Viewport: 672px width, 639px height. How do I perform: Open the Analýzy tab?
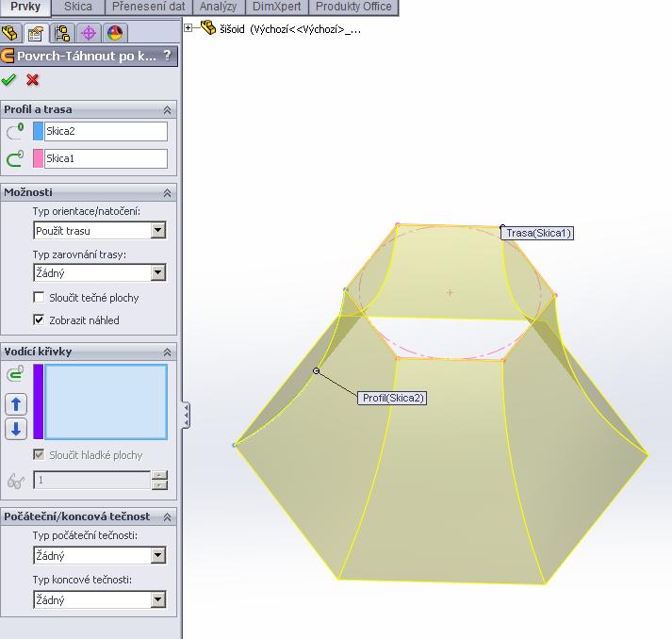pyautogui.click(x=218, y=7)
